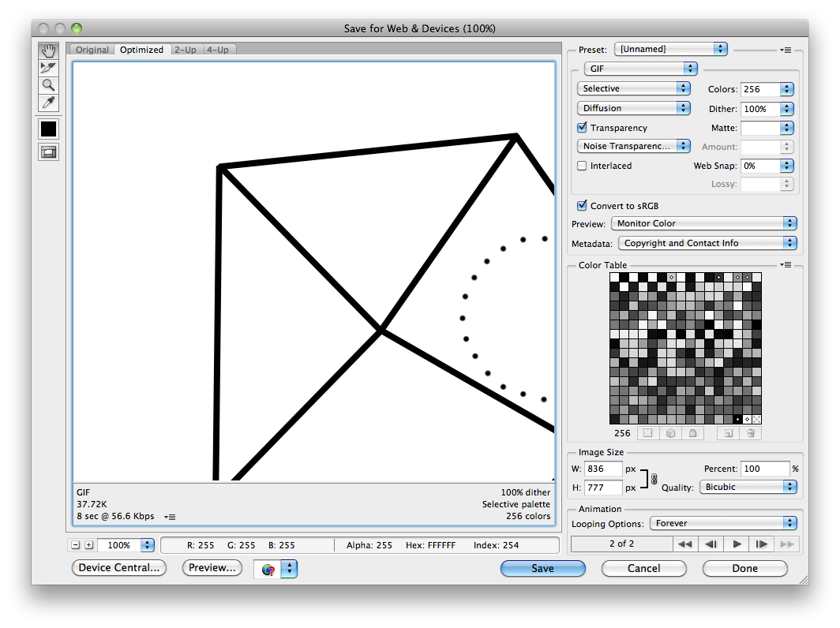Switch to the 2-Up tab
The height and width of the screenshot is (628, 840).
pos(186,50)
